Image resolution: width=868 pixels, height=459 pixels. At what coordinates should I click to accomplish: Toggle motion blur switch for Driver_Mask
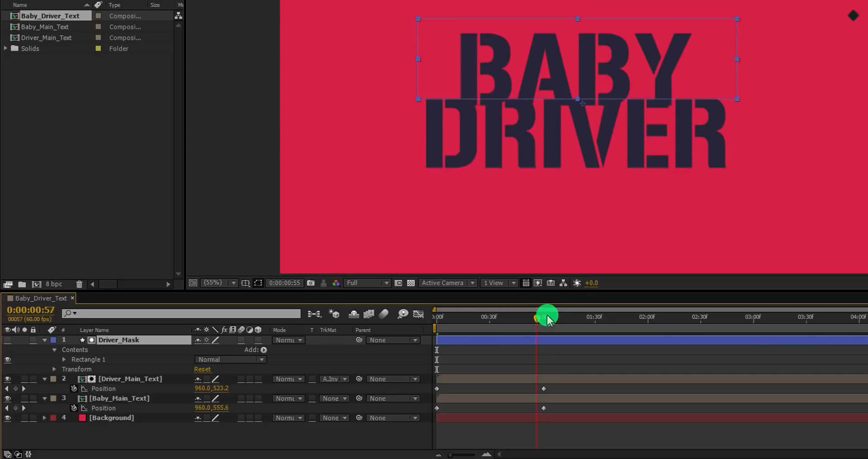click(x=241, y=340)
